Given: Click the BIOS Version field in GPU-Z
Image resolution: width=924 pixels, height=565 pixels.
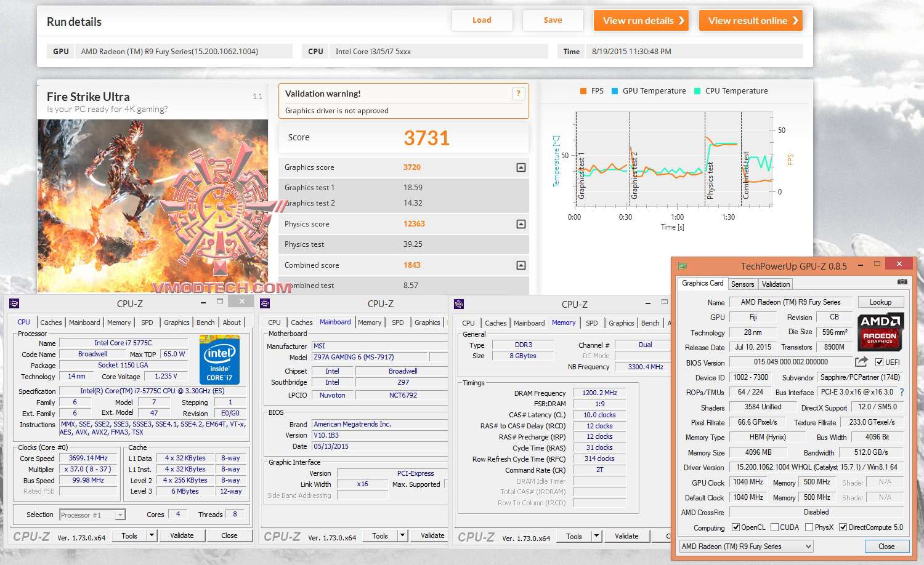Looking at the screenshot, I should click(790, 362).
